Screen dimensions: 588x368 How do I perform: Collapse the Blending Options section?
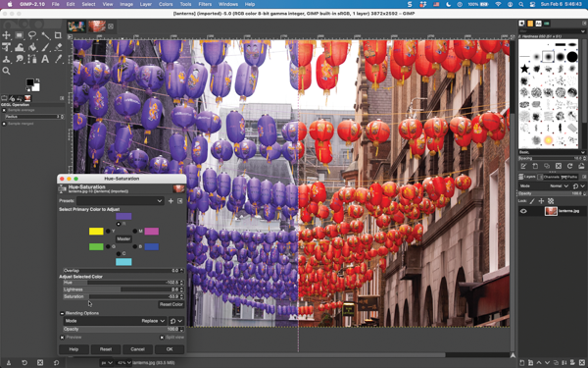(x=63, y=313)
